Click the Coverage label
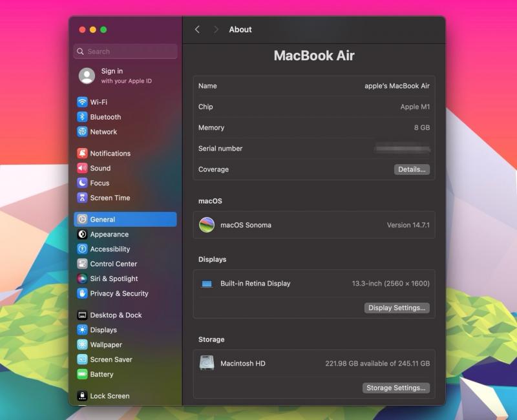 [213, 169]
